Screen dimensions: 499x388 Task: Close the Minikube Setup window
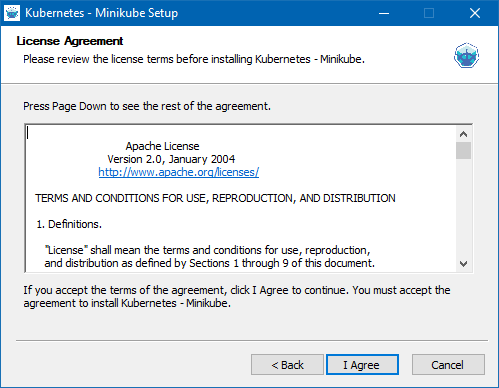click(475, 13)
